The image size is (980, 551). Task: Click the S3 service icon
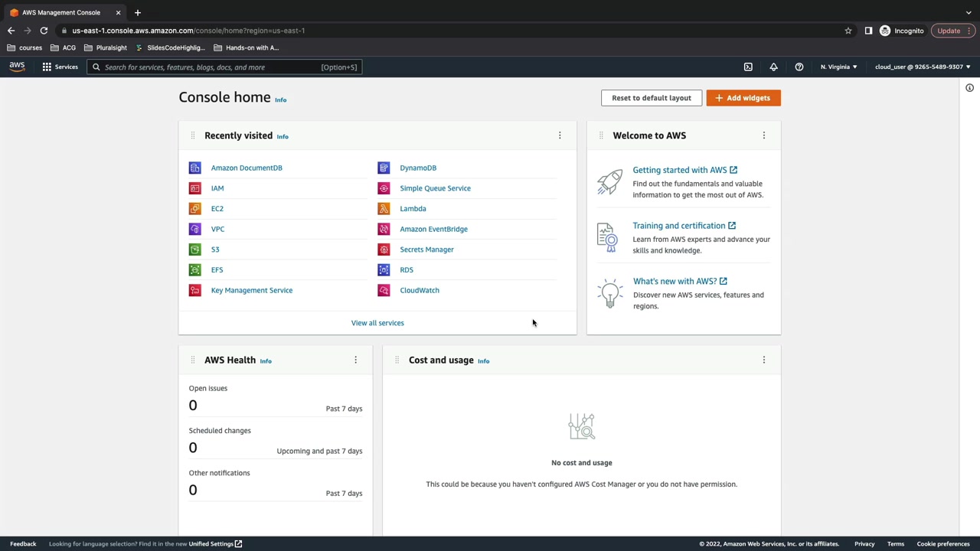click(195, 249)
